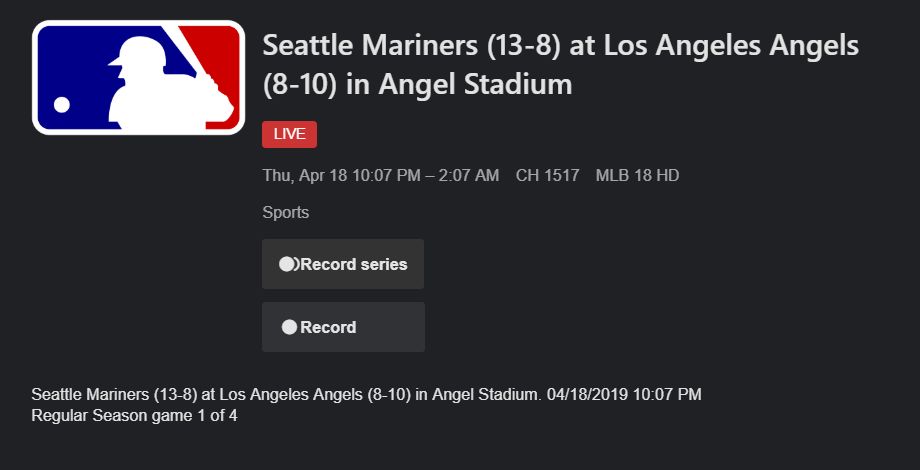Click the record series multi-dot icon

[289, 264]
